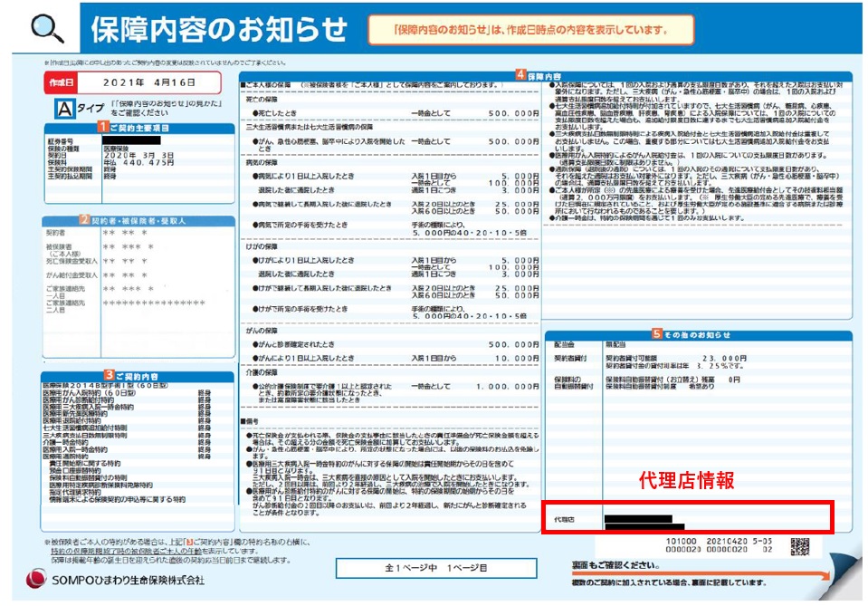Screen dimensions: 868x606
Task: Click the '契約者' label in section 2
Action: 55,233
